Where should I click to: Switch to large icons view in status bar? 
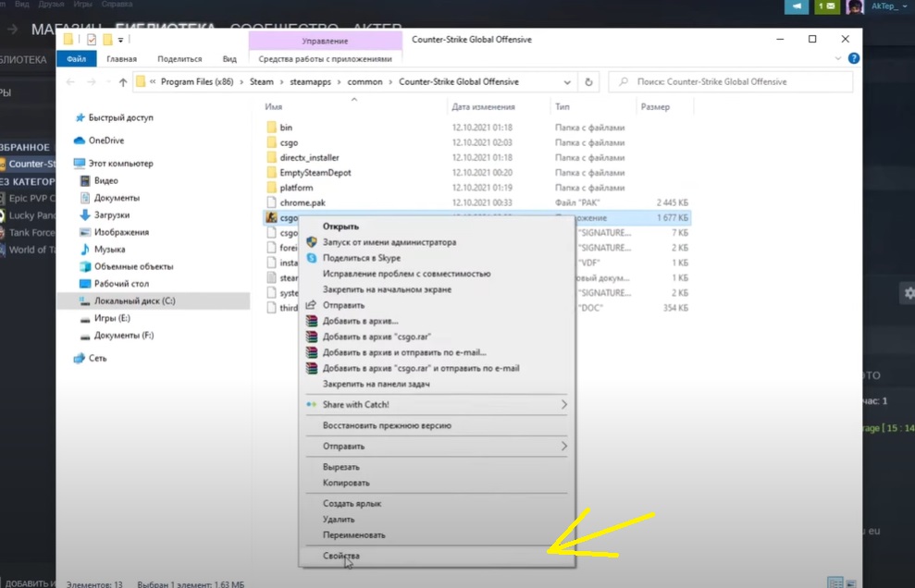click(x=851, y=582)
